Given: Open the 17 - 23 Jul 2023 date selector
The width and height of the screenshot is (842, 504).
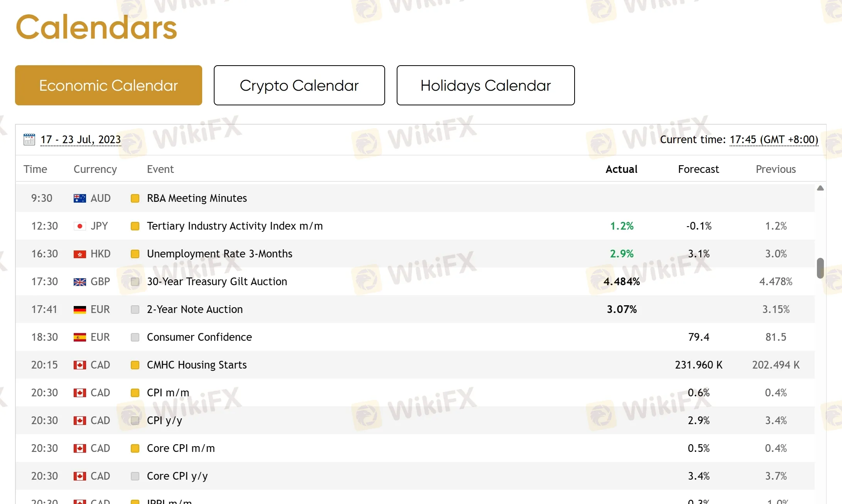Looking at the screenshot, I should click(x=80, y=140).
